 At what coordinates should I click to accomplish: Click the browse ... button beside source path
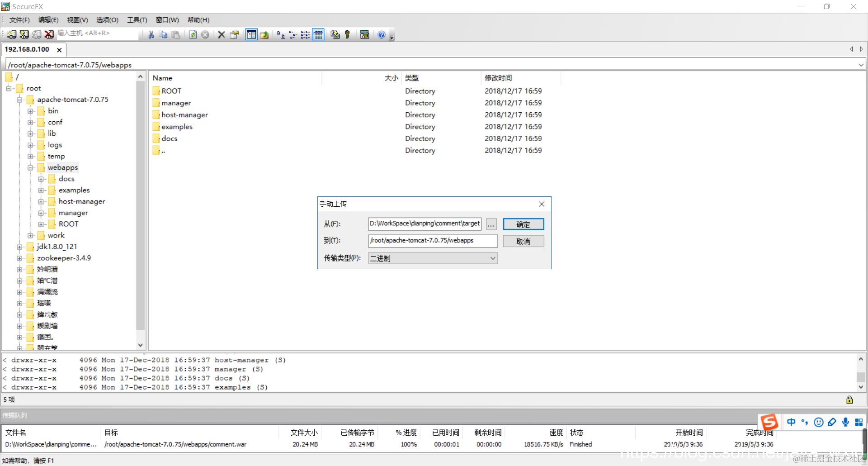491,224
